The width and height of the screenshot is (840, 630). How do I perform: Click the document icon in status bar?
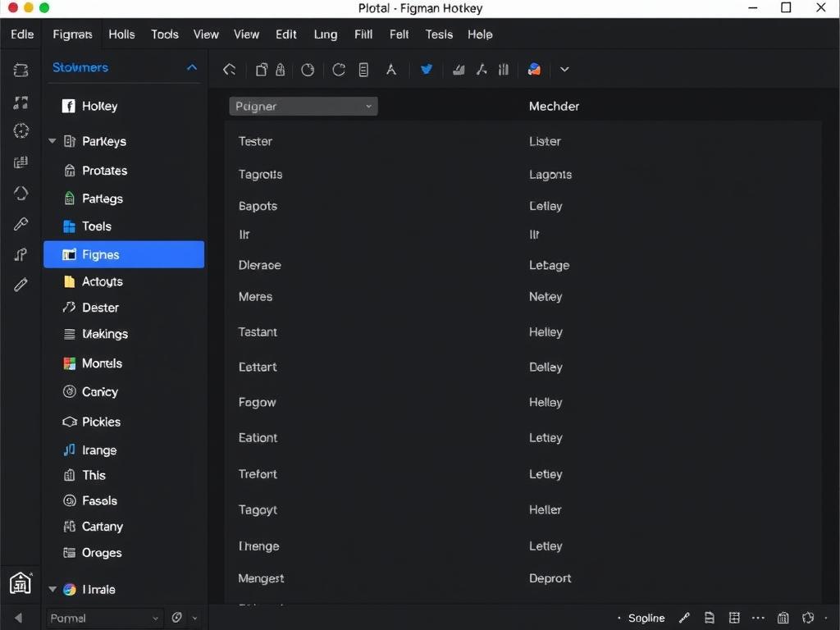710,618
